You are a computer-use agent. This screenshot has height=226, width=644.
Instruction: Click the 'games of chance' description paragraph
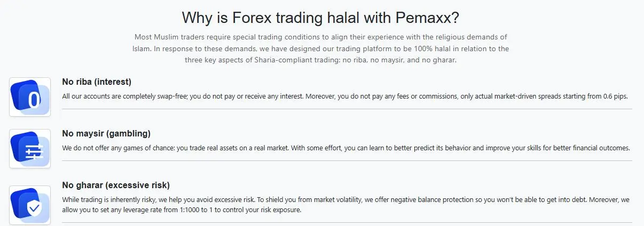point(346,148)
